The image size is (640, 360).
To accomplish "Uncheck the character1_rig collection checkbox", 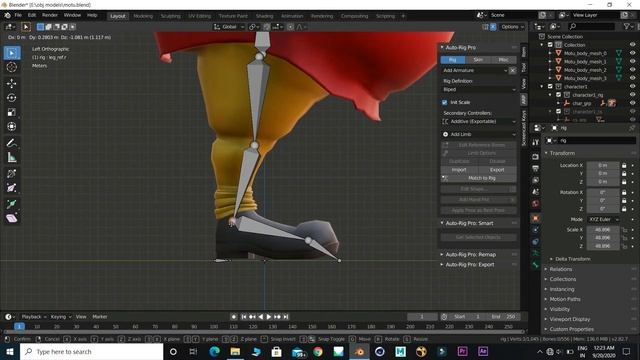I will coord(558,95).
